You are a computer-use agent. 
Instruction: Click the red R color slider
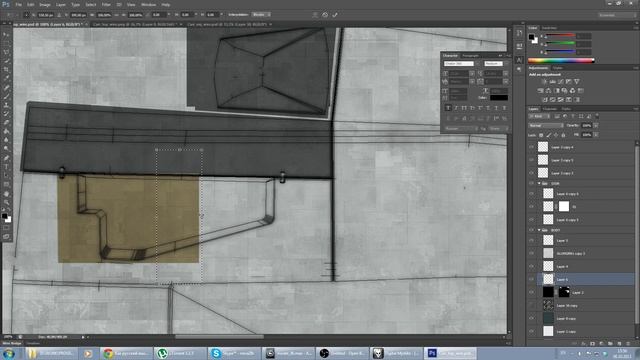561,36
